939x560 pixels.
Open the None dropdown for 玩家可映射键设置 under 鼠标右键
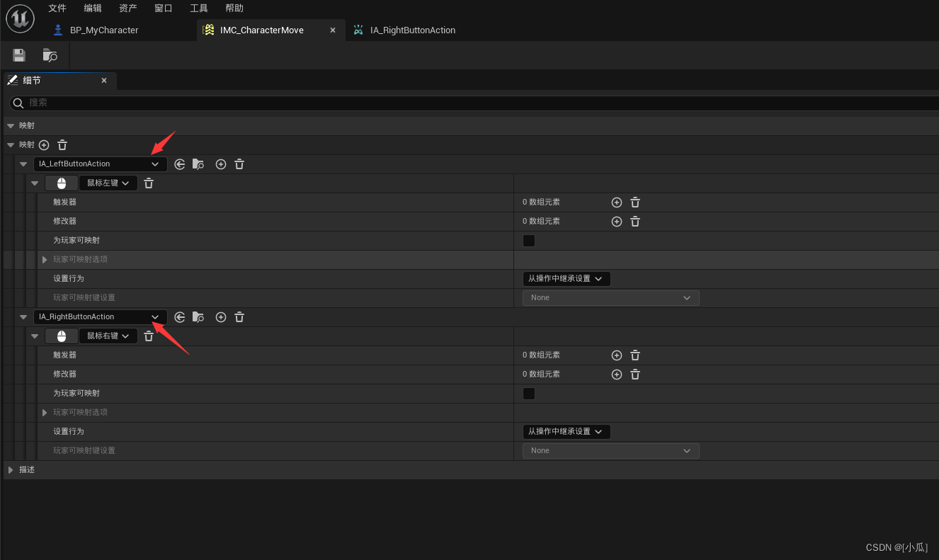click(x=611, y=451)
